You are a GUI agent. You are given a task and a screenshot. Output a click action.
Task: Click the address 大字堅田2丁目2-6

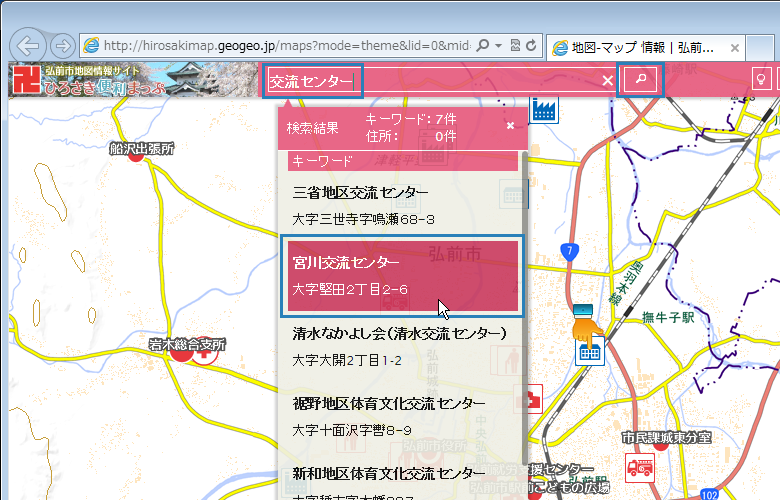coord(350,289)
